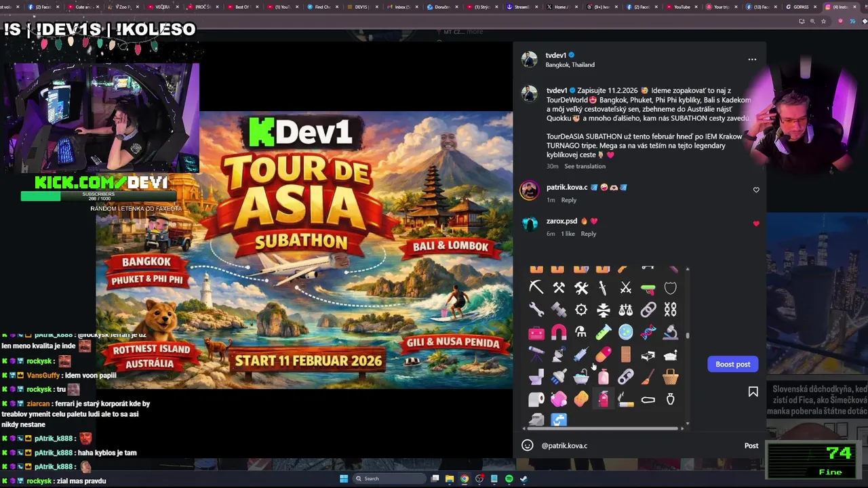
Task: Choose the toilet emoji
Action: (536, 377)
